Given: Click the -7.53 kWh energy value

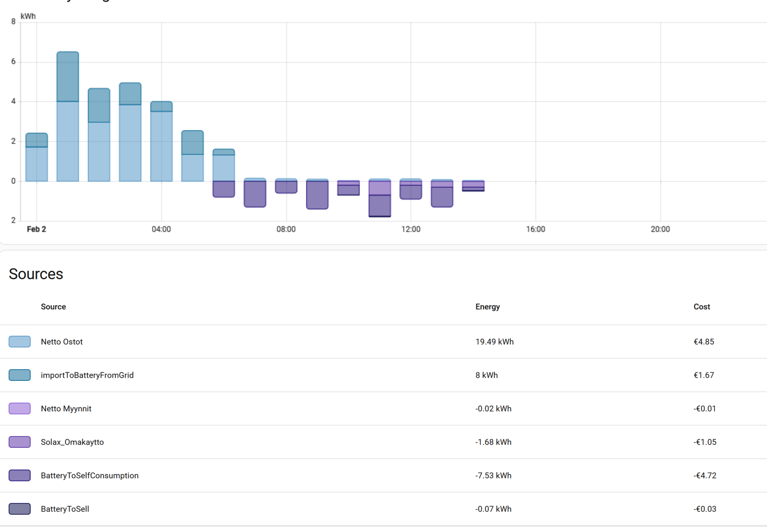Looking at the screenshot, I should [x=493, y=475].
